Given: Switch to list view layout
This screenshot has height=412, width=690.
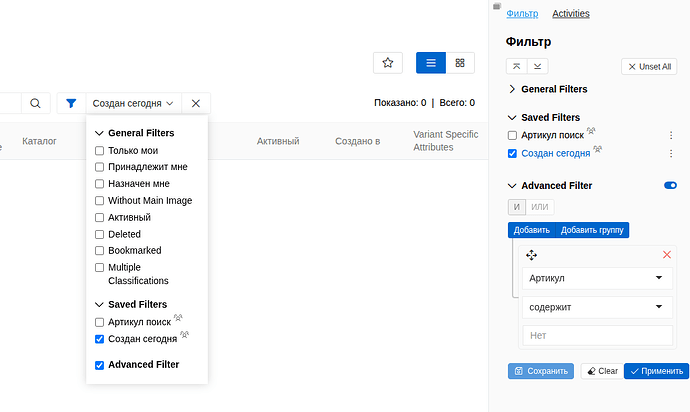Looking at the screenshot, I should [431, 63].
